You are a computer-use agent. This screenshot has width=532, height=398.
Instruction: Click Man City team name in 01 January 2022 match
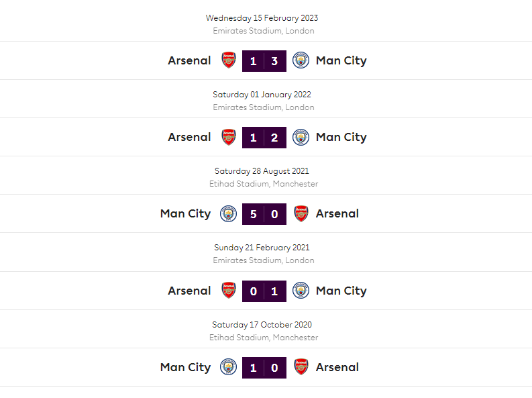coord(341,137)
